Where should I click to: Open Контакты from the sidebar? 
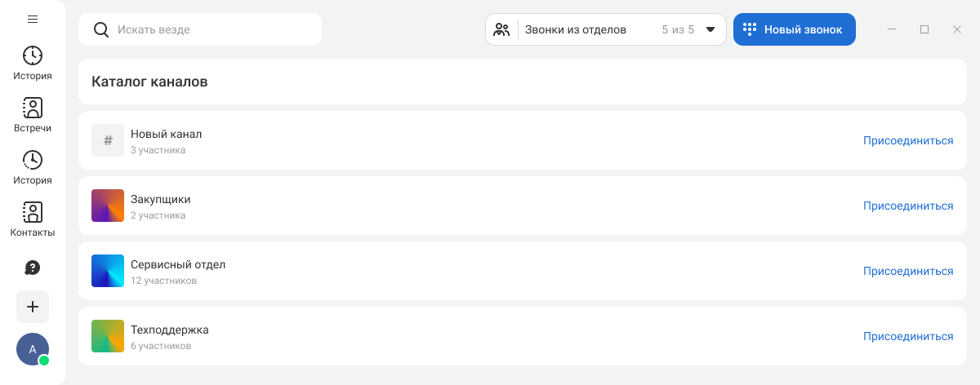(x=33, y=219)
